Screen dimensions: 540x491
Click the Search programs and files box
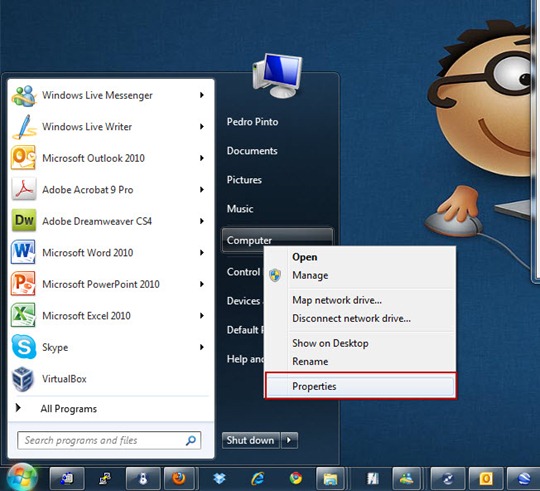click(109, 440)
